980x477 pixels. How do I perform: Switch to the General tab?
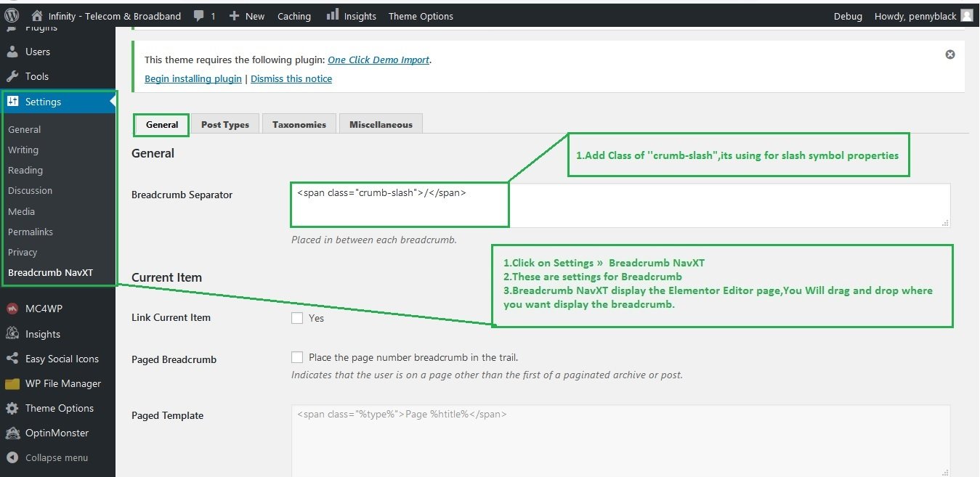pos(162,125)
